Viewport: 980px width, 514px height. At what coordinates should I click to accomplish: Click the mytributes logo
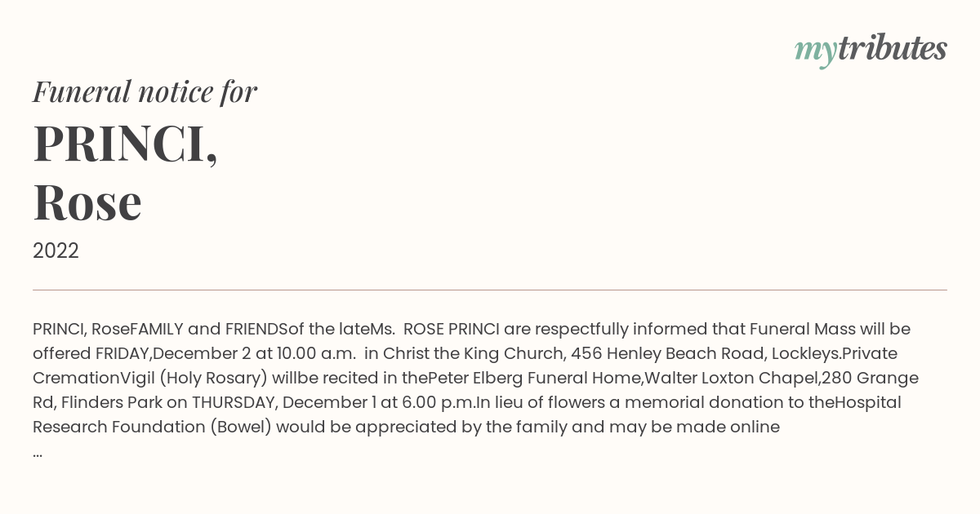[871, 50]
